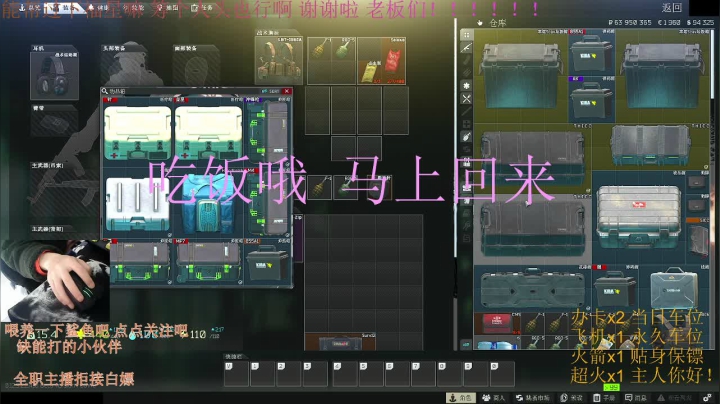This screenshot has width=720, height=404.
Task: Select KIBA ammo case in container window
Action: pos(268,263)
